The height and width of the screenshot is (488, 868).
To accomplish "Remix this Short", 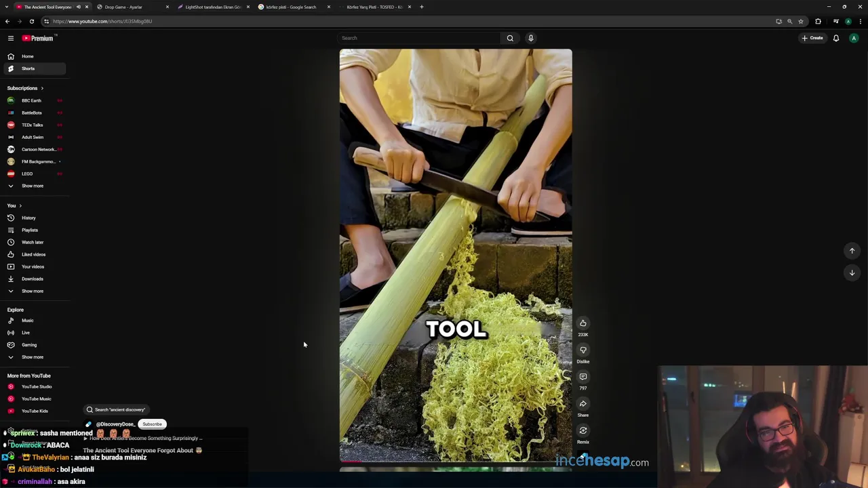I will point(583,430).
